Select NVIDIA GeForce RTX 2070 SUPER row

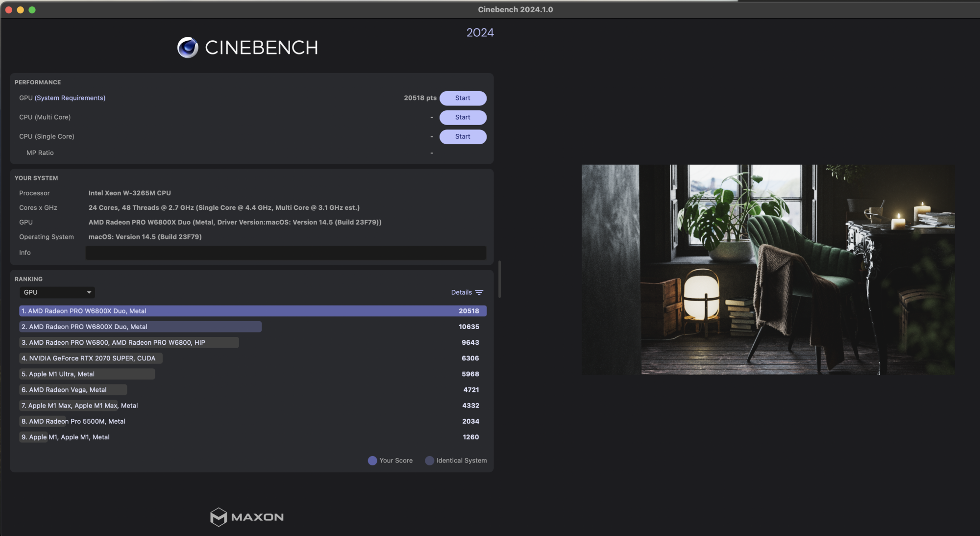(253, 358)
